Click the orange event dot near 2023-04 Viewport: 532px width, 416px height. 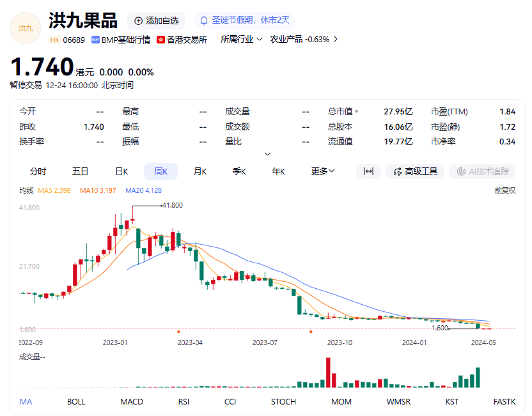[179, 332]
